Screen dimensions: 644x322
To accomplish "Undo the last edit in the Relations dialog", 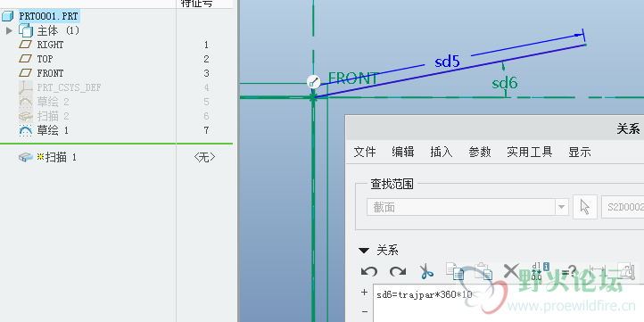I will (x=368, y=271).
